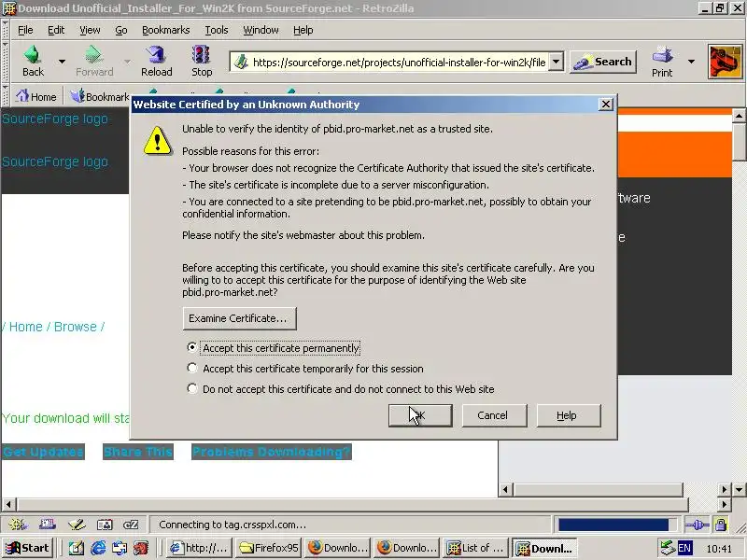
Task: Click the EN language indicator
Action: (x=684, y=548)
